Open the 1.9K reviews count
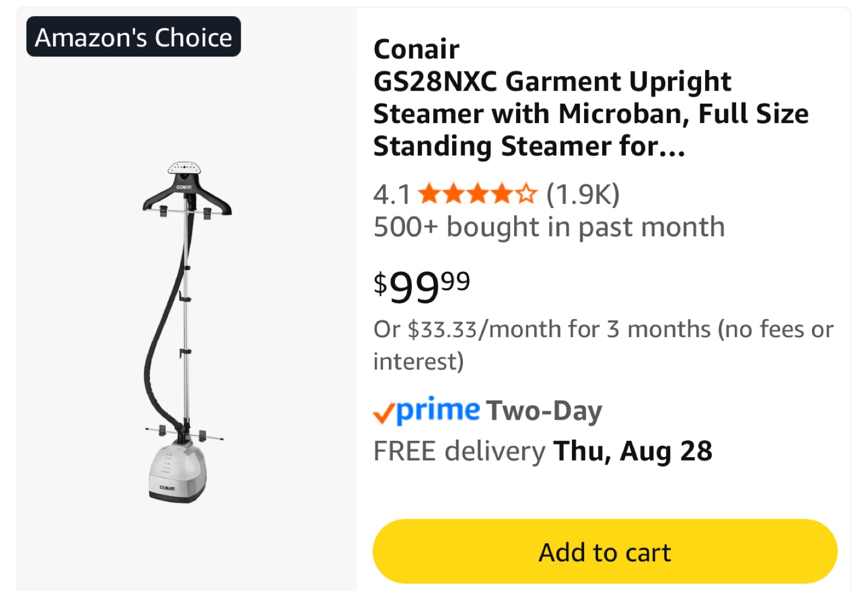Viewport: 868px width, 591px height. point(582,195)
